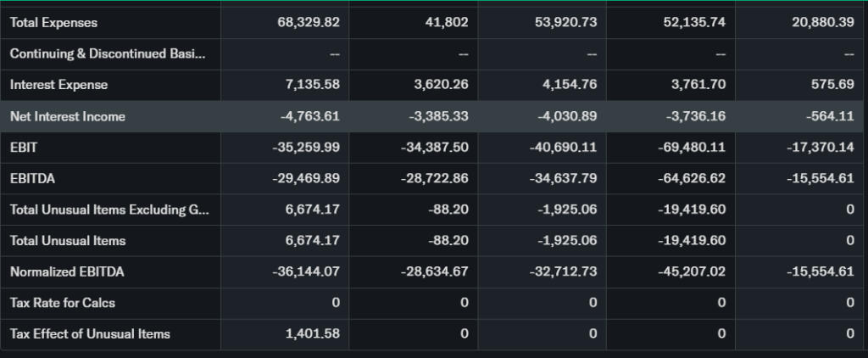Click Total Unusual Items Excluding G... label

108,210
